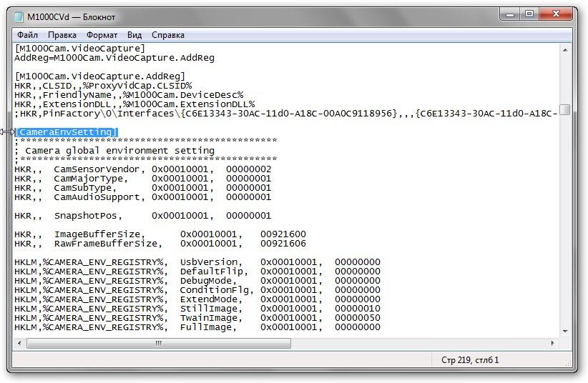Viewport: 588px width, 383px height.
Task: Open the Файл menu
Action: point(27,34)
